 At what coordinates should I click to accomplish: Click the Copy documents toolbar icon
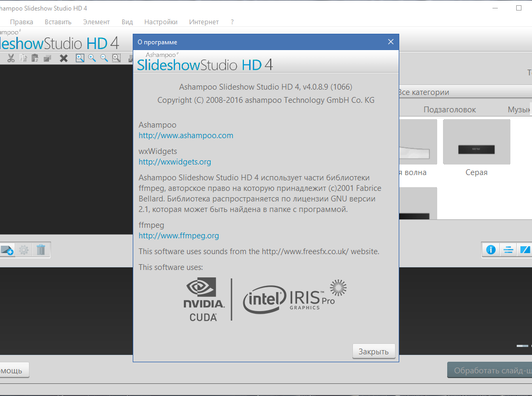click(x=23, y=58)
